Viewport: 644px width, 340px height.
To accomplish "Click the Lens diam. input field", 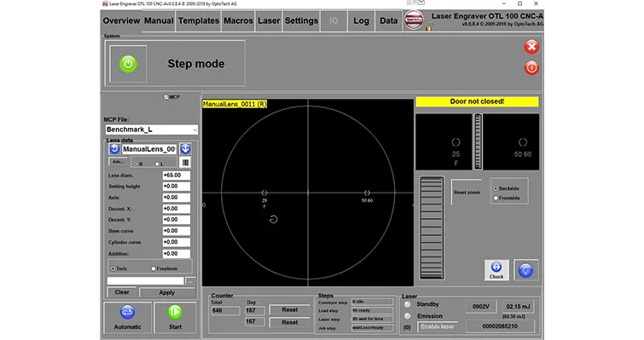I will [177, 176].
